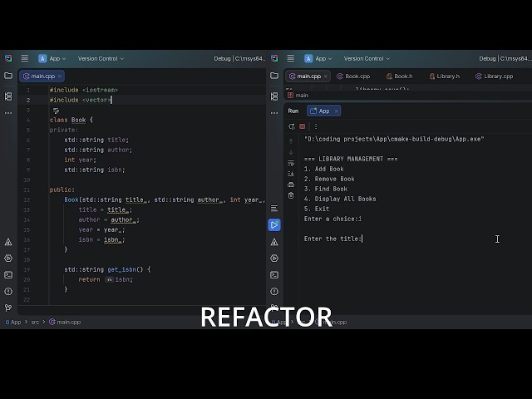Open the main menu in the left window

24,58
